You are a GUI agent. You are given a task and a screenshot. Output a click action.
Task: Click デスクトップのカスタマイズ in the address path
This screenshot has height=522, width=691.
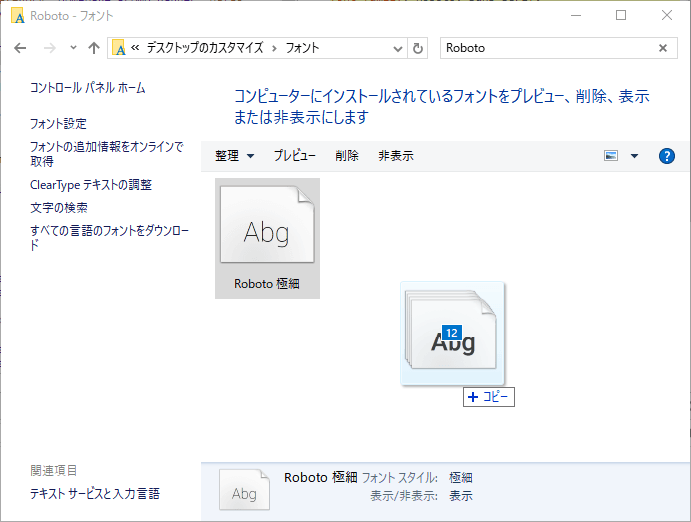[205, 48]
